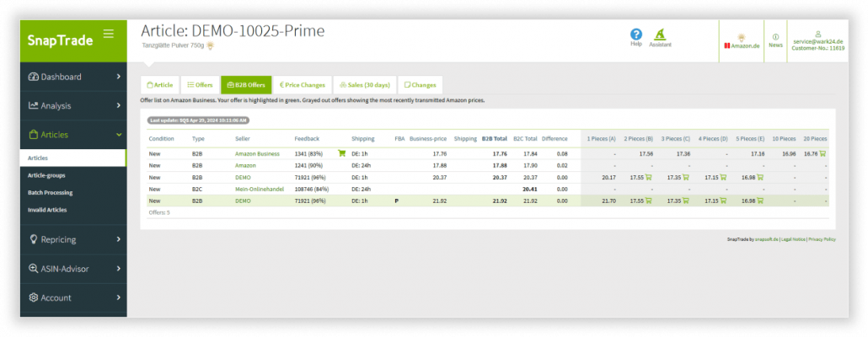Click the 20 Pieces column header
The image size is (868, 337).
click(x=816, y=139)
